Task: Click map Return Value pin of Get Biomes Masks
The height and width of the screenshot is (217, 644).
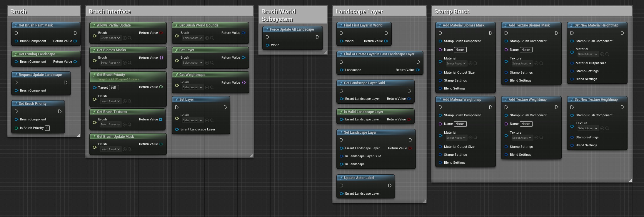Action: [161, 58]
